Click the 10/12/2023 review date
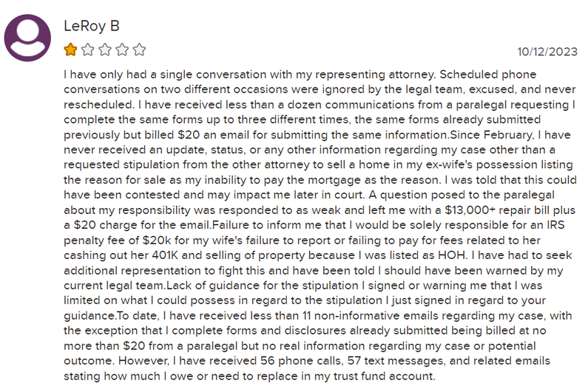Screen dimensions: 588x390 [547, 51]
